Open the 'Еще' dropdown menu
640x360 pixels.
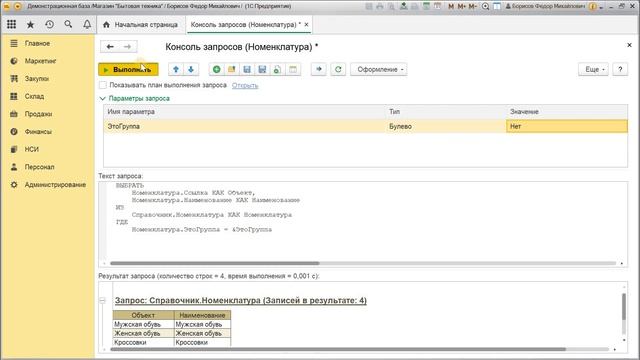593,69
